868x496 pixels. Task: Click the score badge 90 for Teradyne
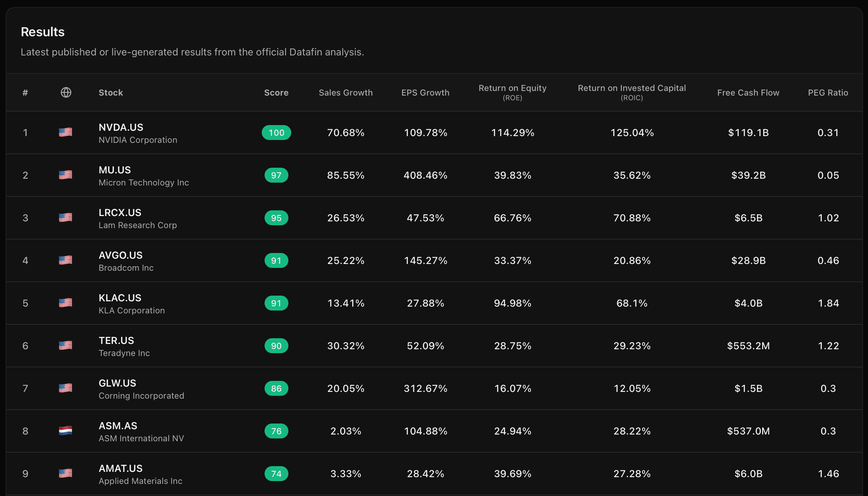coord(276,346)
